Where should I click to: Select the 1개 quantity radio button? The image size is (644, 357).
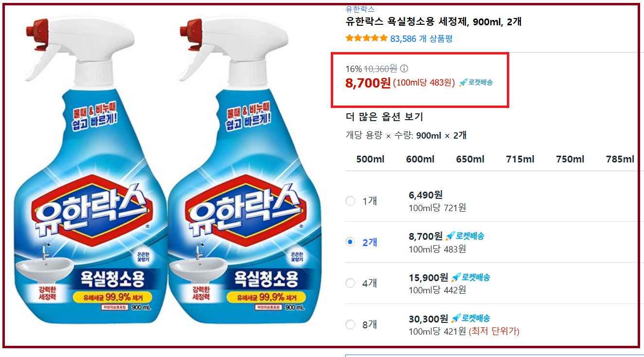[x=350, y=201]
